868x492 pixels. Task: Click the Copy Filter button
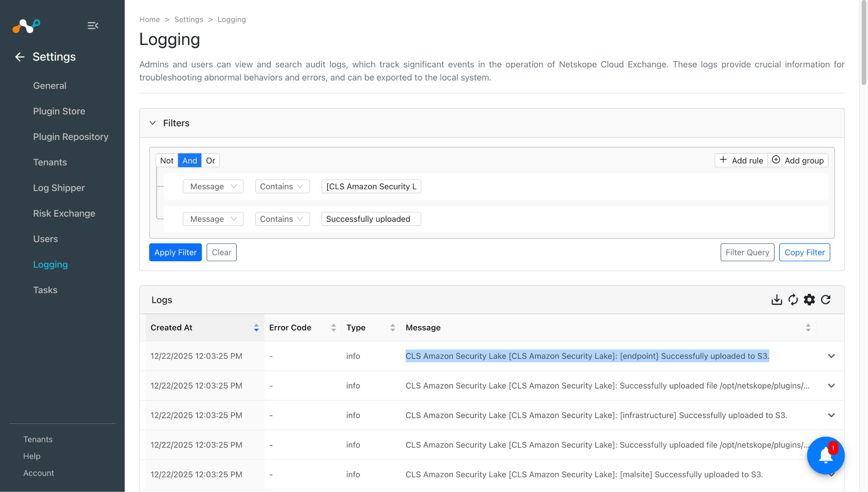click(804, 252)
